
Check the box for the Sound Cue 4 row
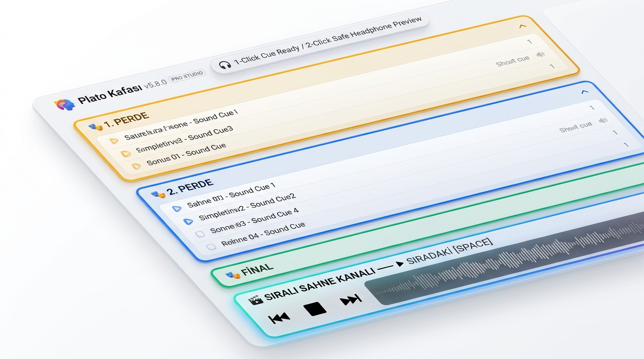[200, 234]
